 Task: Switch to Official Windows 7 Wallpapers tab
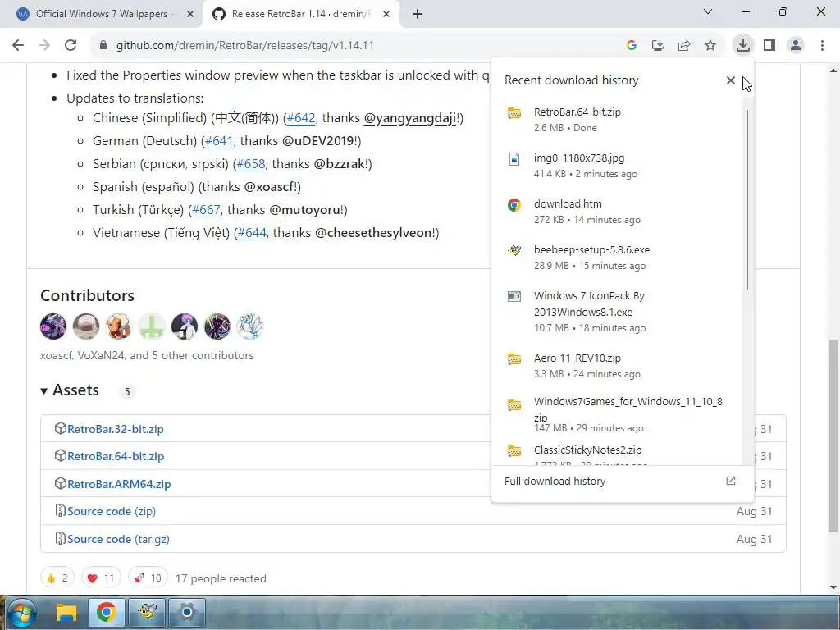102,14
